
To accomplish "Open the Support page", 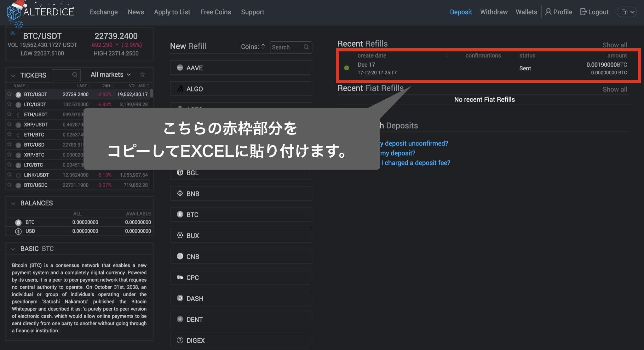I will tap(252, 12).
